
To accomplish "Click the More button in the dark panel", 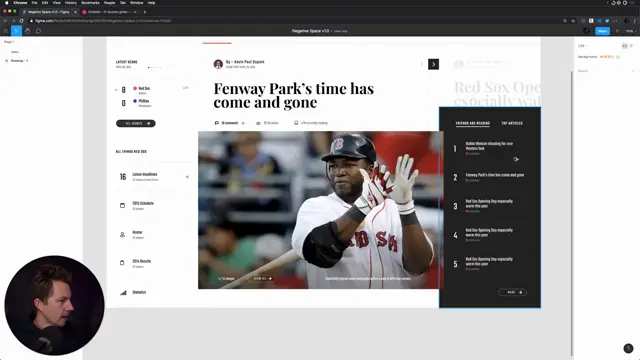I will (x=512, y=292).
